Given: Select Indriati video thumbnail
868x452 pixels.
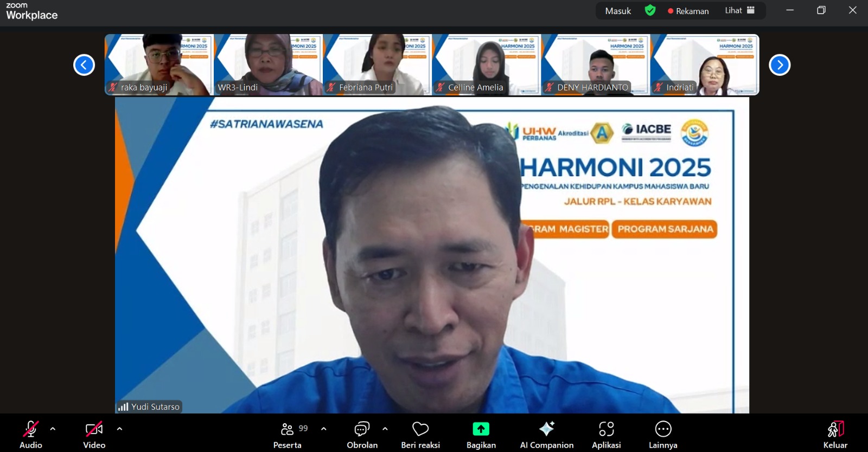Looking at the screenshot, I should tap(704, 64).
